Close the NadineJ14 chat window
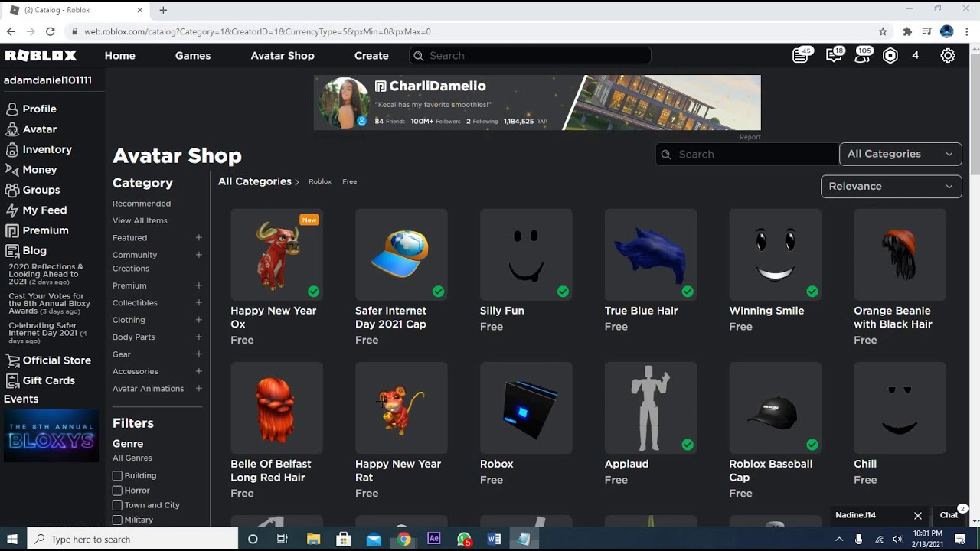This screenshot has height=551, width=980. (918, 516)
